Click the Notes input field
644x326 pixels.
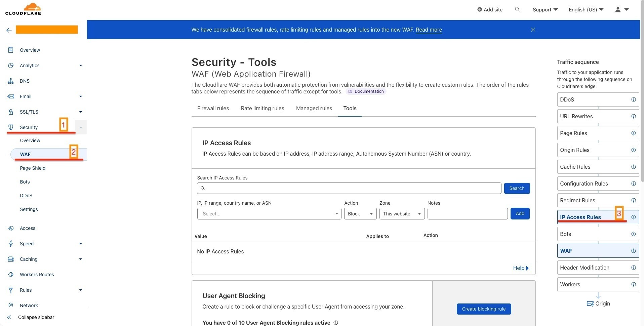coord(468,214)
